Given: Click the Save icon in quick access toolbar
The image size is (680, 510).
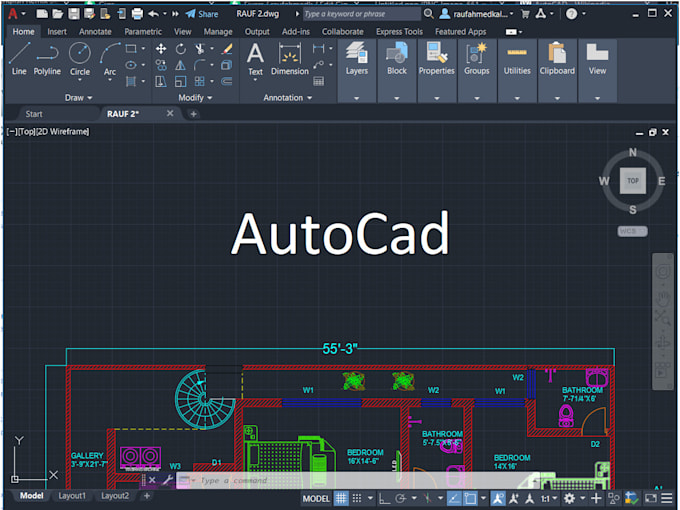Looking at the screenshot, I should 74,14.
